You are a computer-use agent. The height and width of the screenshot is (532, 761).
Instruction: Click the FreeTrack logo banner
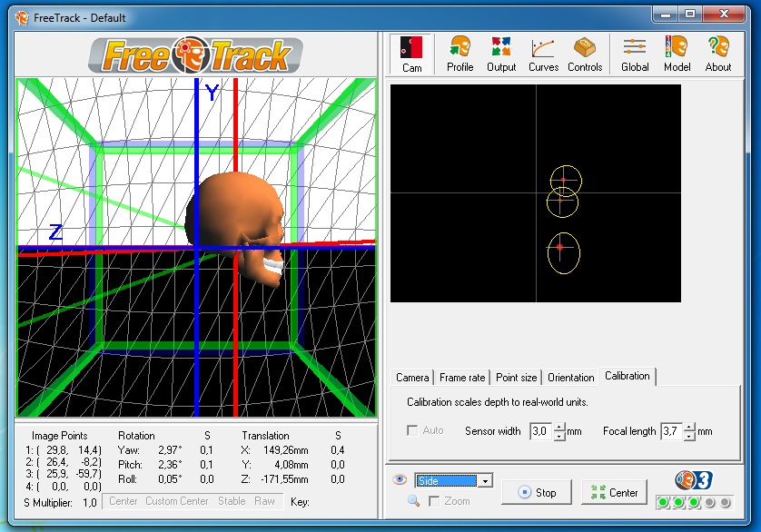[x=195, y=54]
